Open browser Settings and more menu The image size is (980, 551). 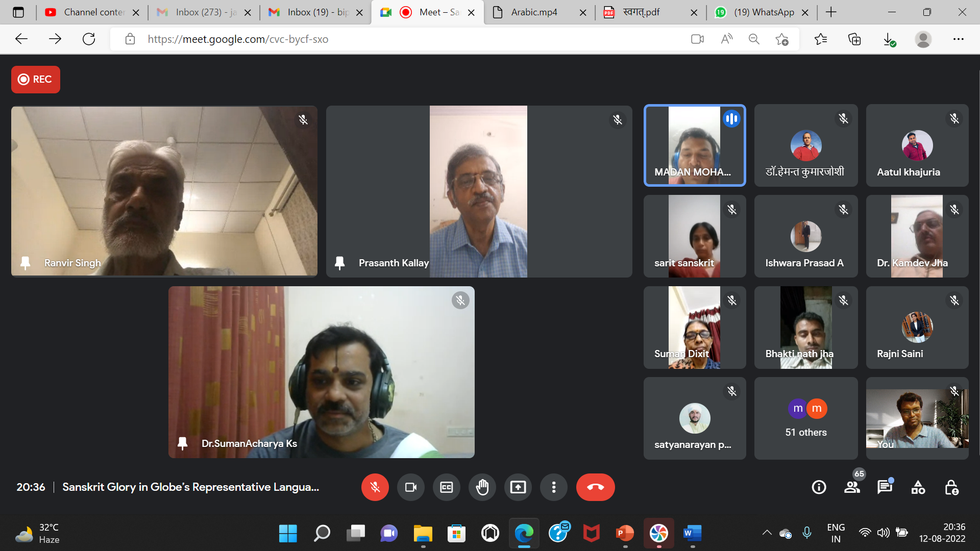pos(958,39)
